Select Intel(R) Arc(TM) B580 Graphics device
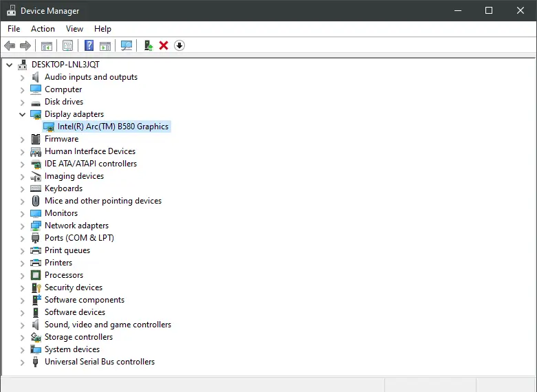 click(113, 127)
